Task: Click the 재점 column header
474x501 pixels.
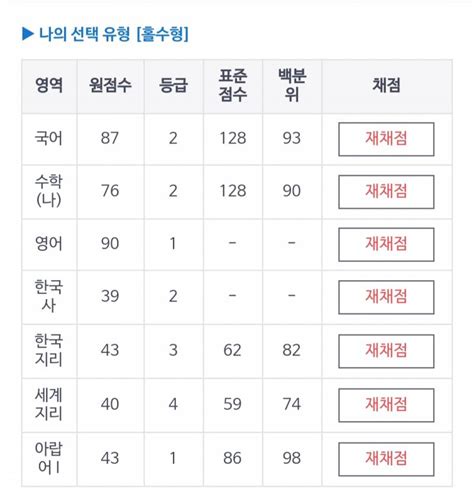Action: [386, 85]
